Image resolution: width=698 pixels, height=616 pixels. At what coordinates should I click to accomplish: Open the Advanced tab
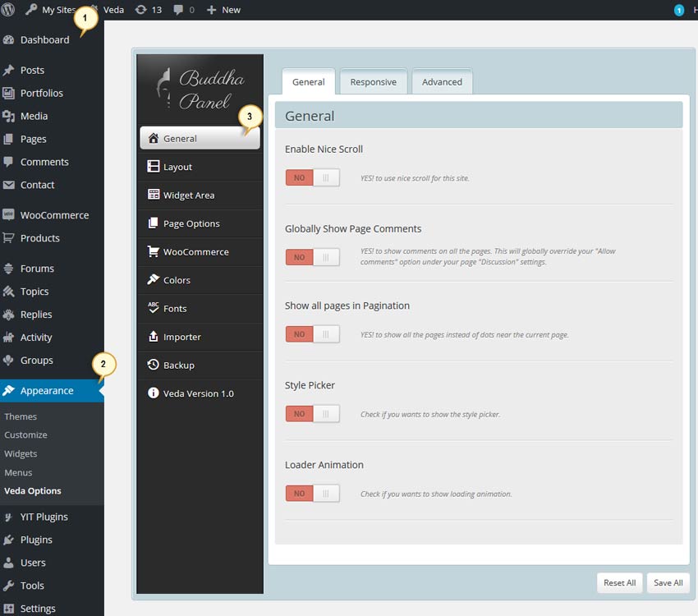pyautogui.click(x=442, y=81)
